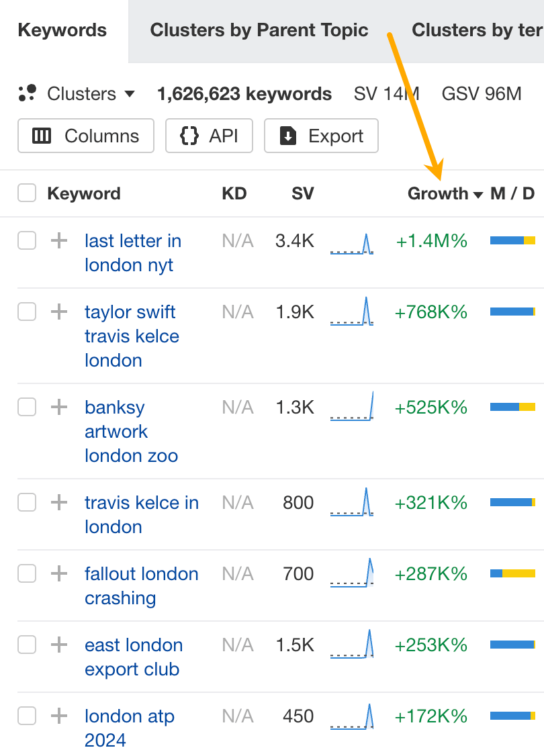This screenshot has height=756, width=544.
Task: Click the Export button
Action: click(x=321, y=136)
